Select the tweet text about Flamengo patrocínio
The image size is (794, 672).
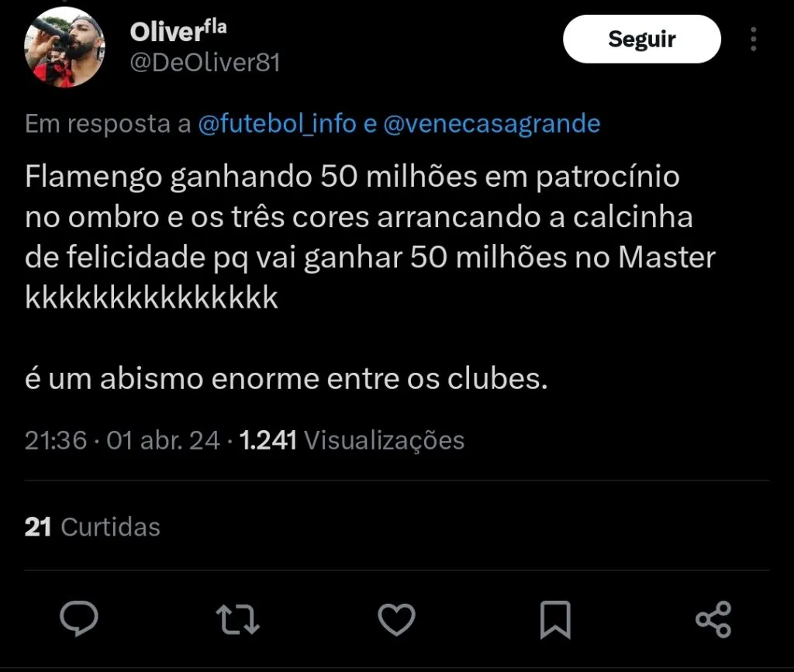(370, 237)
